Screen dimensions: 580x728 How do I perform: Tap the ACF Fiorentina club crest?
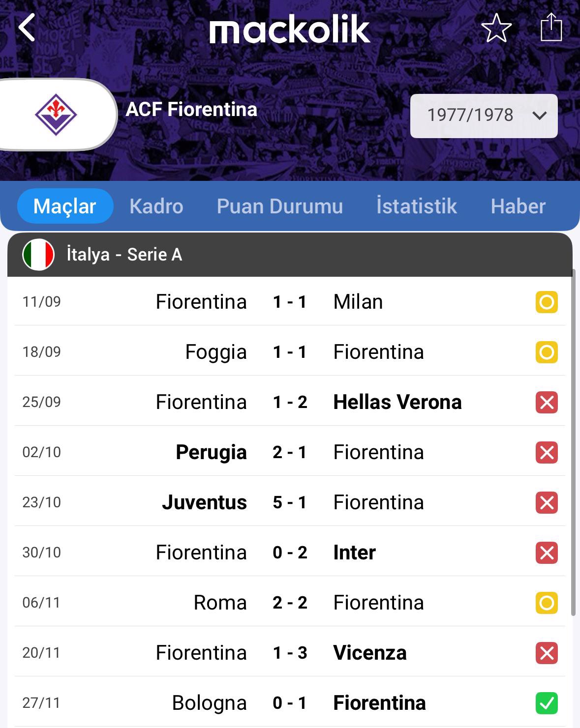pyautogui.click(x=56, y=115)
